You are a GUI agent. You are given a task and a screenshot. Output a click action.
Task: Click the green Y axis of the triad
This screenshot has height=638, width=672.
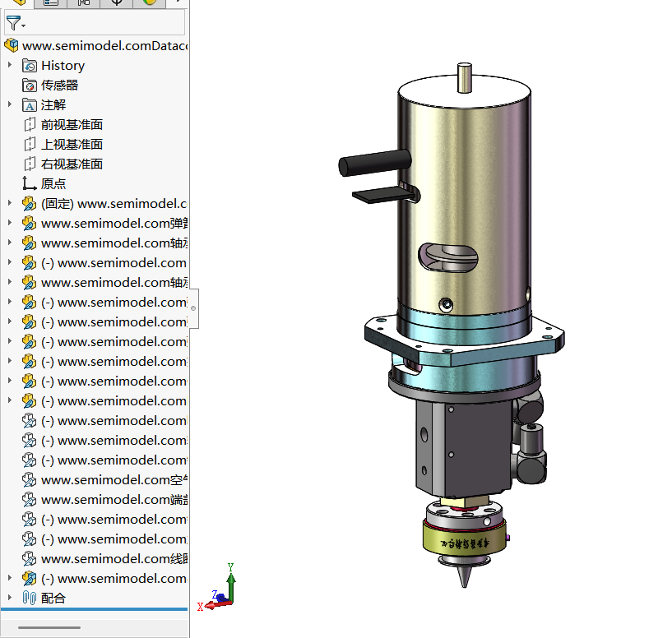pos(231,583)
